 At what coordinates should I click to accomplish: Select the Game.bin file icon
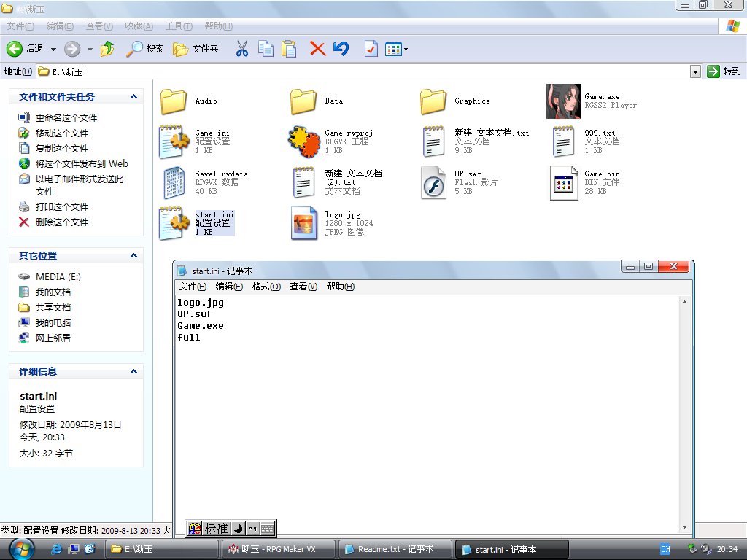click(x=564, y=182)
